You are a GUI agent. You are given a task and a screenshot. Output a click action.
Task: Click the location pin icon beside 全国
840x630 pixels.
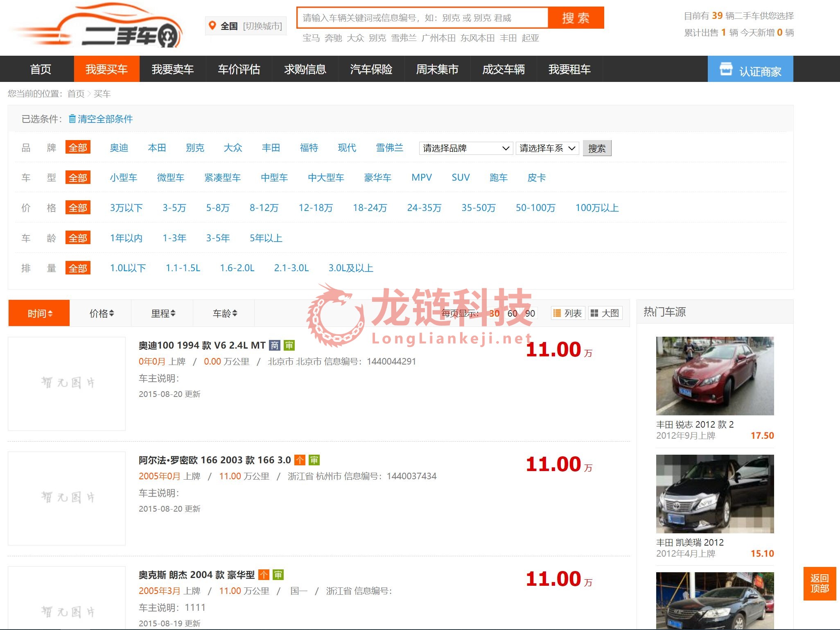tap(212, 26)
